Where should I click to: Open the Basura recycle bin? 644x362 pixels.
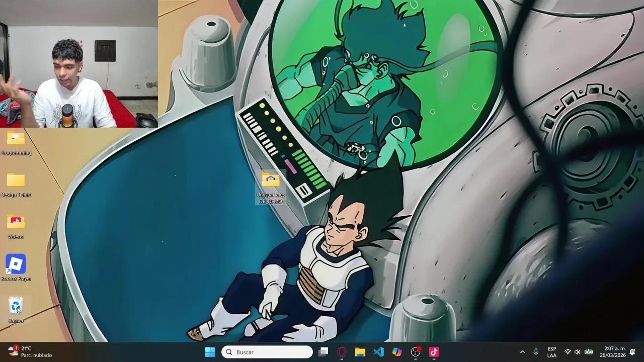click(16, 310)
